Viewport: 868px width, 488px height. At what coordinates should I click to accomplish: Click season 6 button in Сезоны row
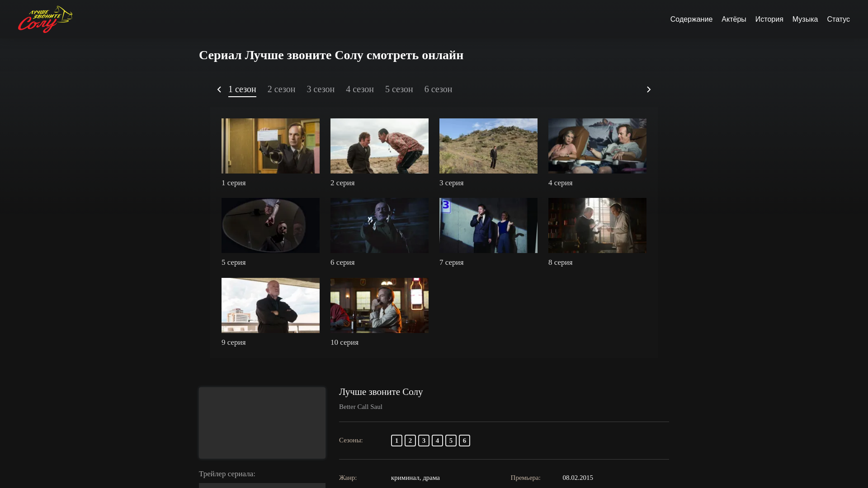(x=464, y=441)
